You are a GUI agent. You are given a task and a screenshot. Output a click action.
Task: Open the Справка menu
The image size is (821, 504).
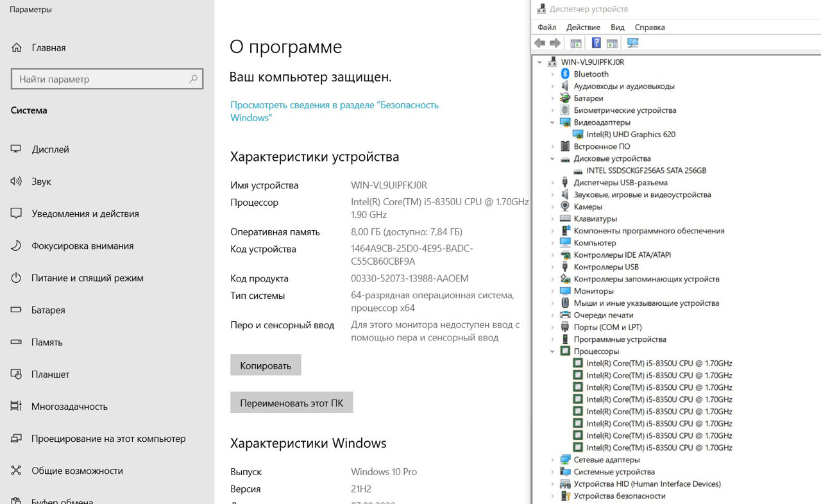click(650, 27)
